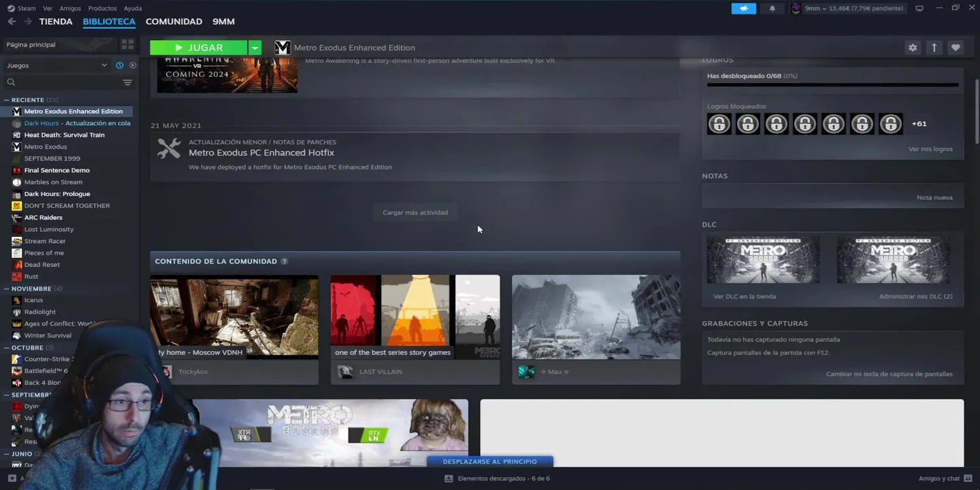Screen dimensions: 980x490
Task: Enter Big Picture mode via monitor icon
Action: (x=919, y=8)
